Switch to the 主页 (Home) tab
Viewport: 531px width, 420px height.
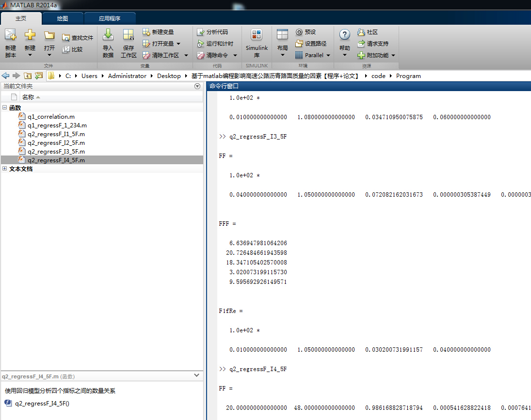click(x=21, y=18)
